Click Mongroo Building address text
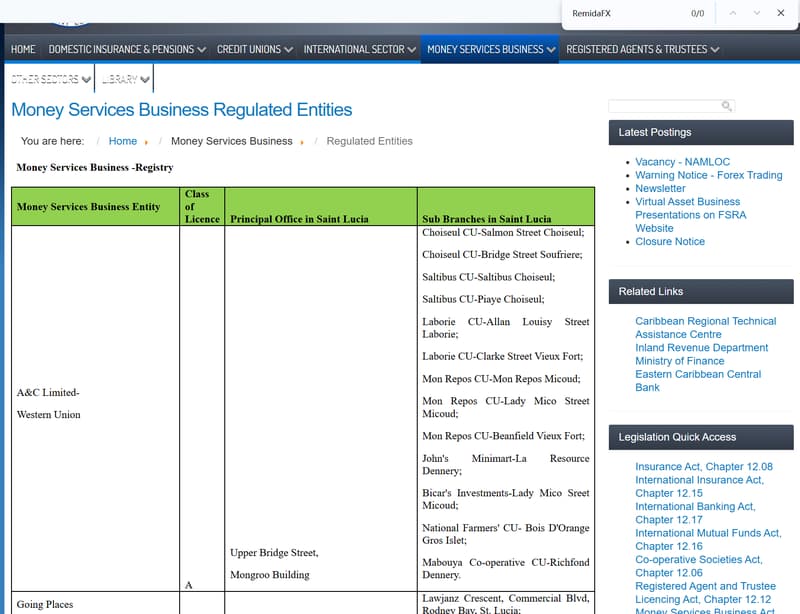The height and width of the screenshot is (614, 800). click(269, 575)
